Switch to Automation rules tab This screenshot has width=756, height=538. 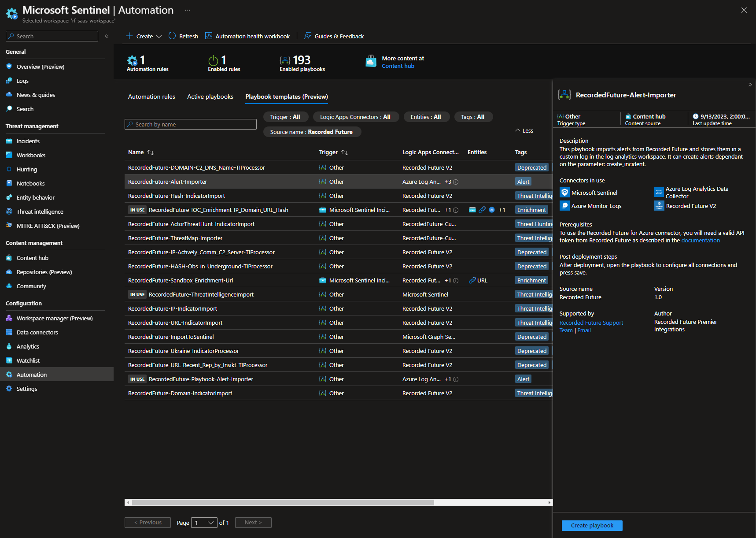[151, 96]
